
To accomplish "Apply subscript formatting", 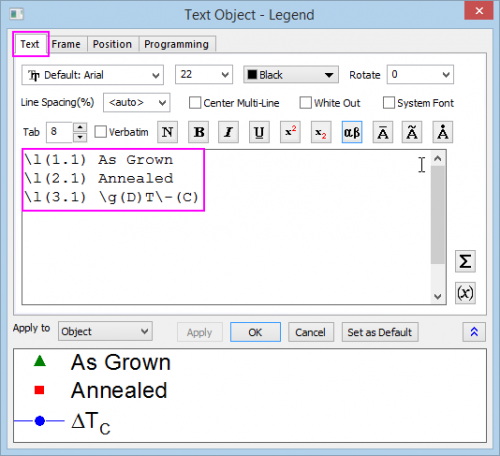I will tap(321, 132).
